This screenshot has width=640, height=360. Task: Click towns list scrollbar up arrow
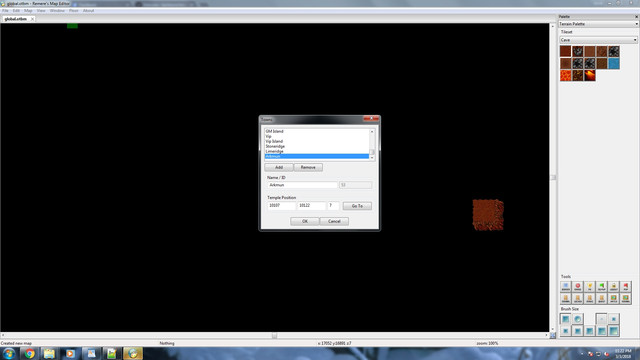pos(372,131)
